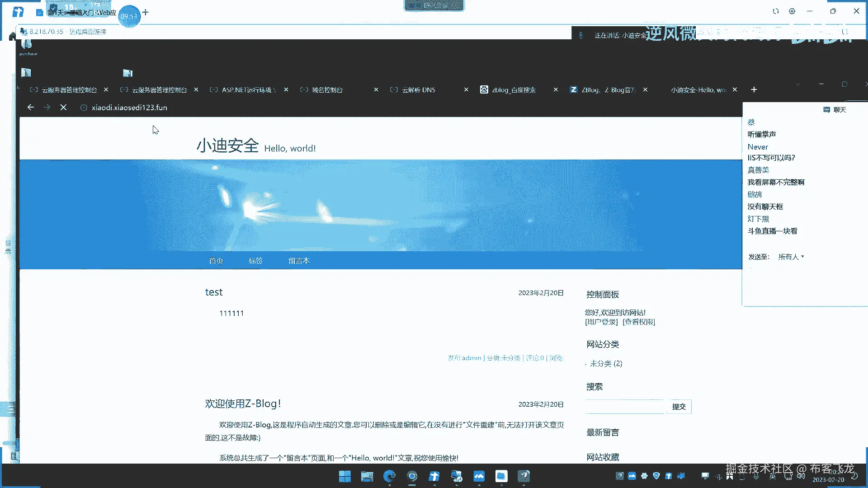Open the test post title
Image resolution: width=868 pixels, height=488 pixels.
point(214,292)
